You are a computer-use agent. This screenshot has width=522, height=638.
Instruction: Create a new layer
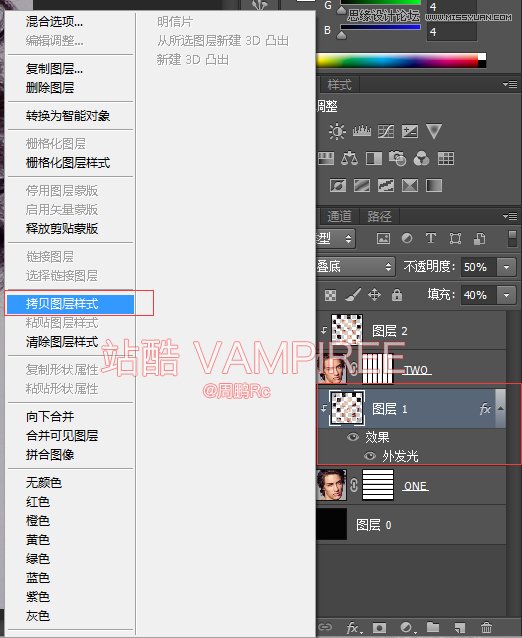[459, 627]
